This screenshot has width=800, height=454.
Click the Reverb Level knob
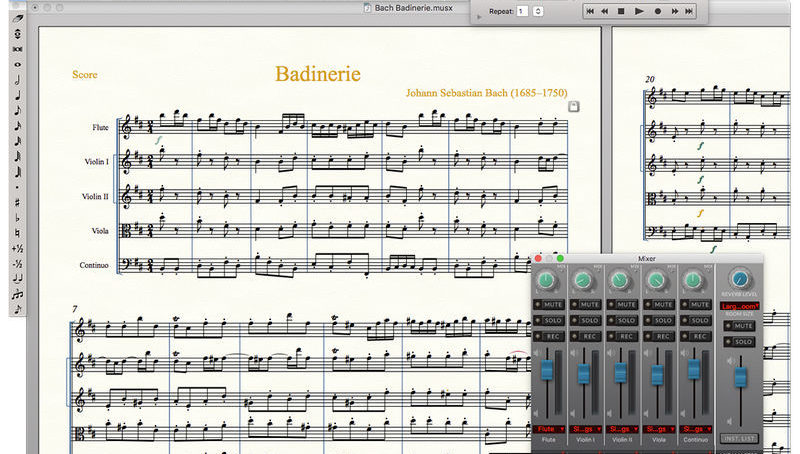pyautogui.click(x=739, y=279)
